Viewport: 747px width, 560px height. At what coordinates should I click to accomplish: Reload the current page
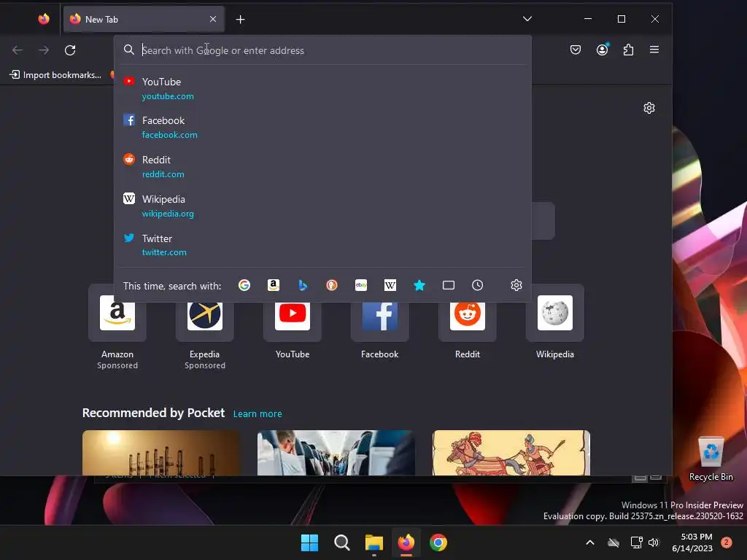click(70, 50)
